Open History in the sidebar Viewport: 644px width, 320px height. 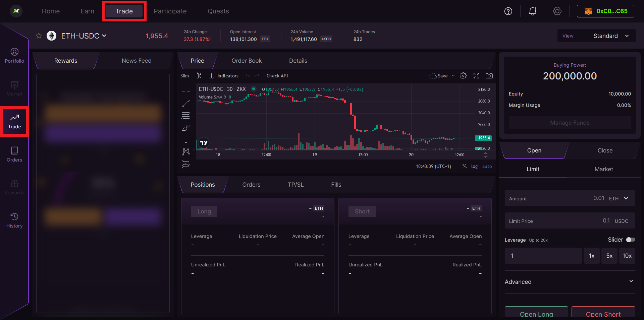click(14, 220)
